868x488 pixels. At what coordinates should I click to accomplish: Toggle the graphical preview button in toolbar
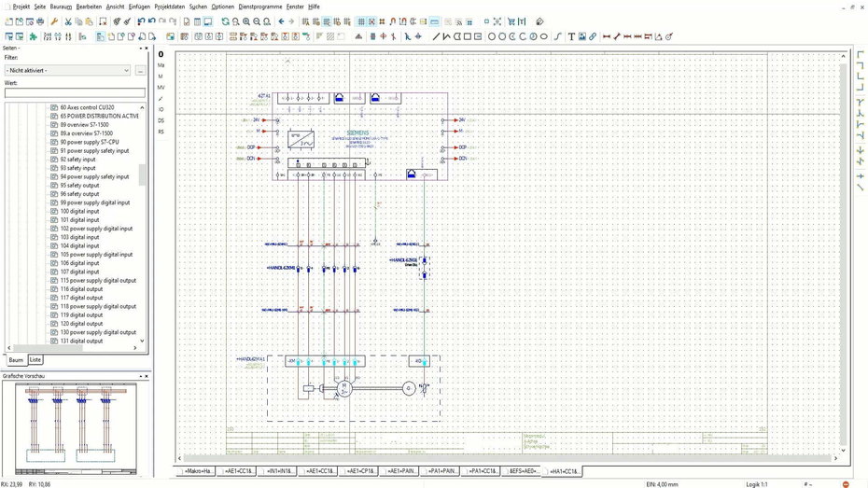pyautogui.click(x=207, y=21)
